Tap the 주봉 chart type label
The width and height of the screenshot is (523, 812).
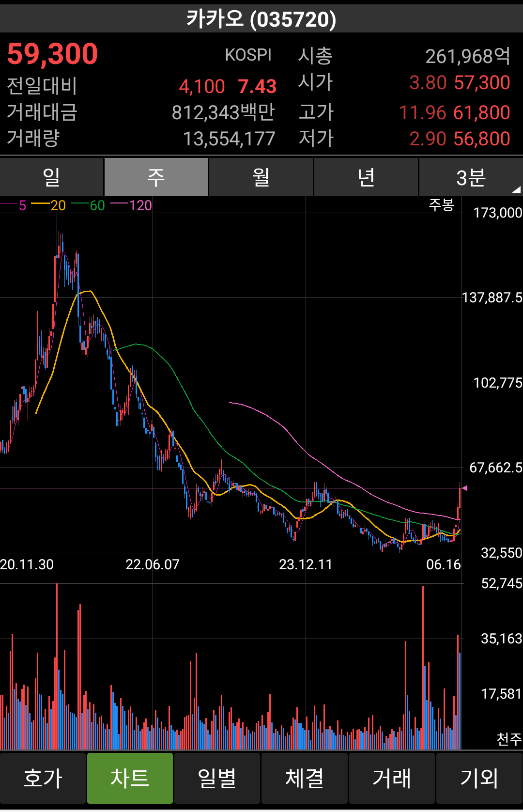441,205
